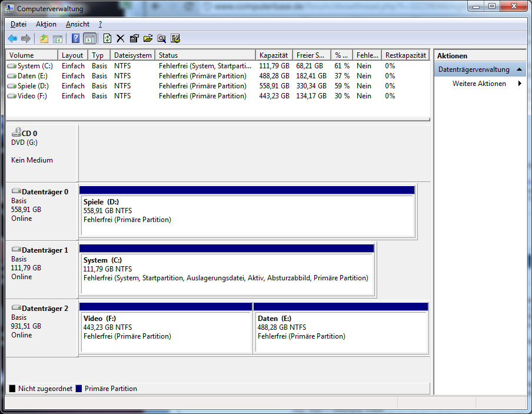Toggle the console tree pane icon
Image resolution: width=532 pixels, height=414 pixels.
[58, 39]
